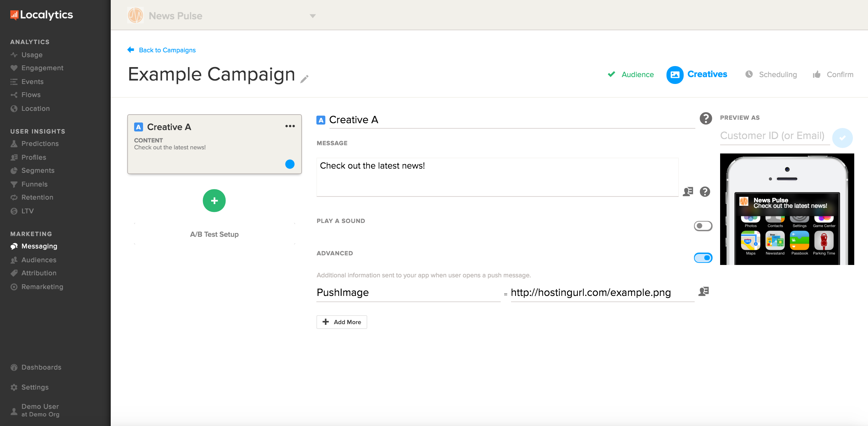Click the question mark beside the message field
This screenshot has height=426, width=868.
coord(705,192)
